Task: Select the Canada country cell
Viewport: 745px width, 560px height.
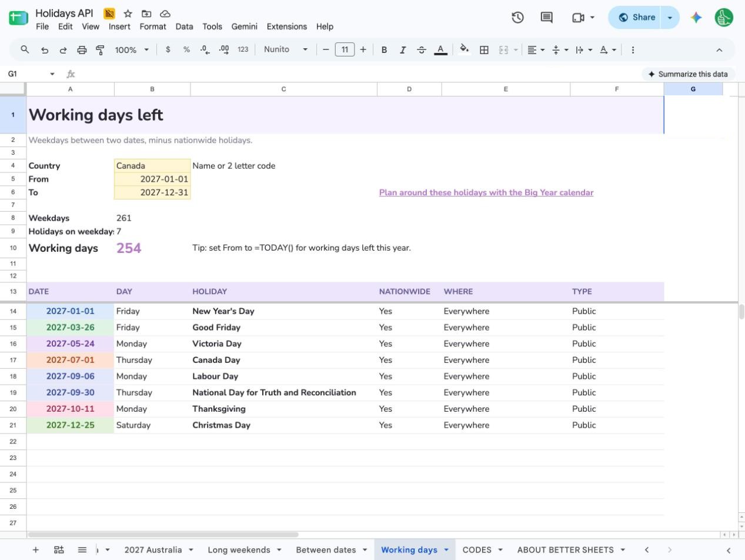Action: click(x=152, y=166)
